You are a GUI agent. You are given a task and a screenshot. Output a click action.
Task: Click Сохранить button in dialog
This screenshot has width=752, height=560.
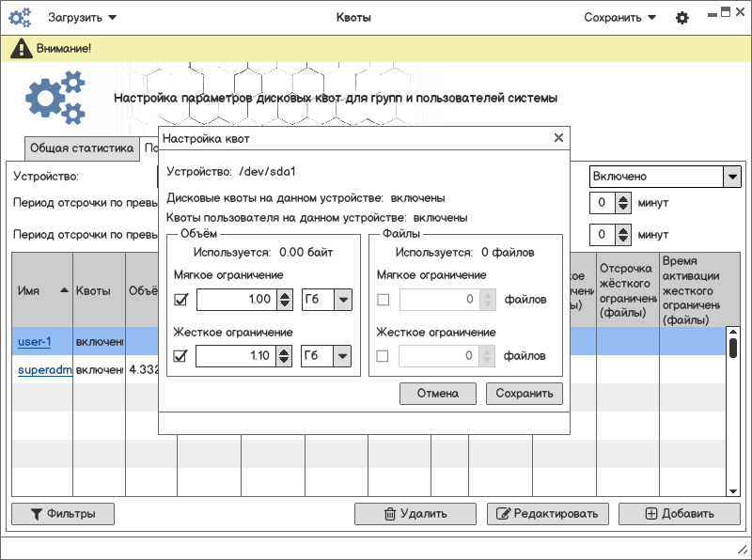pyautogui.click(x=525, y=394)
